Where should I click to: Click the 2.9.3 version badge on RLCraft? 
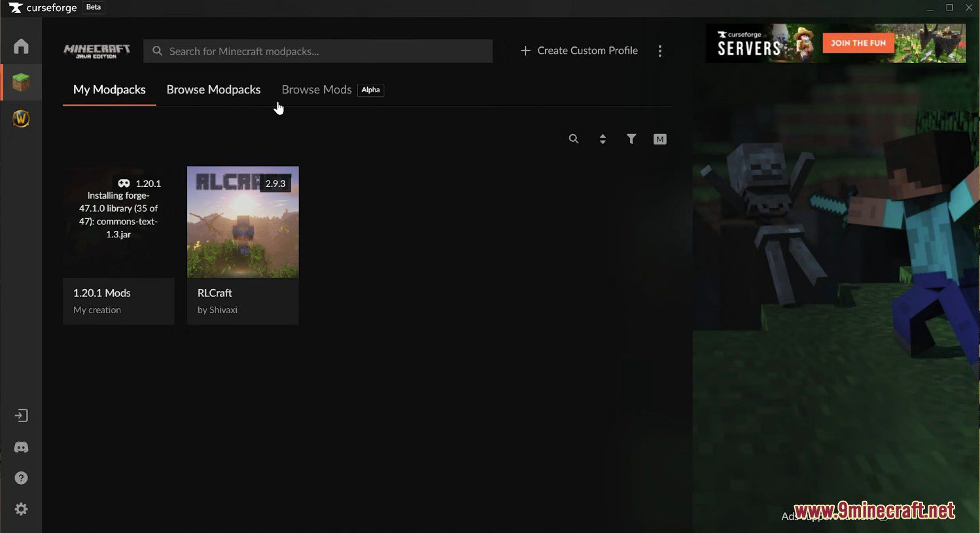275,183
